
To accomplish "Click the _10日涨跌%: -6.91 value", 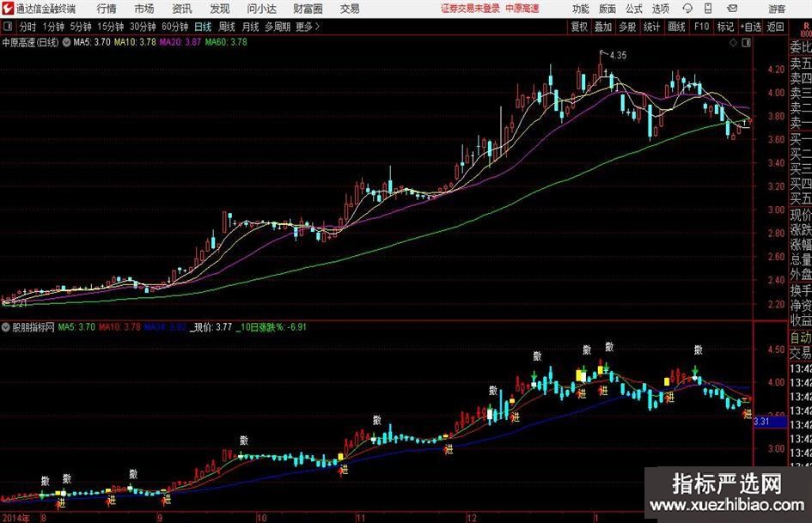I will (272, 327).
